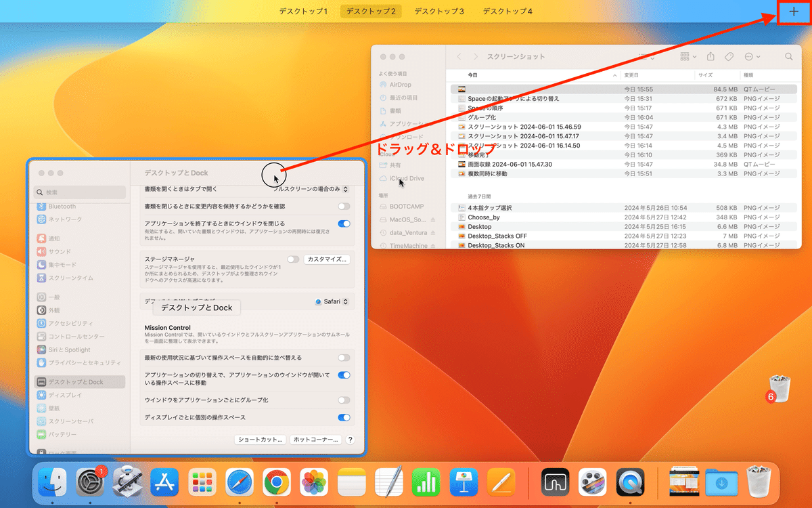Open the Finder group-by dropdown
The width and height of the screenshot is (812, 508).
coord(688,57)
